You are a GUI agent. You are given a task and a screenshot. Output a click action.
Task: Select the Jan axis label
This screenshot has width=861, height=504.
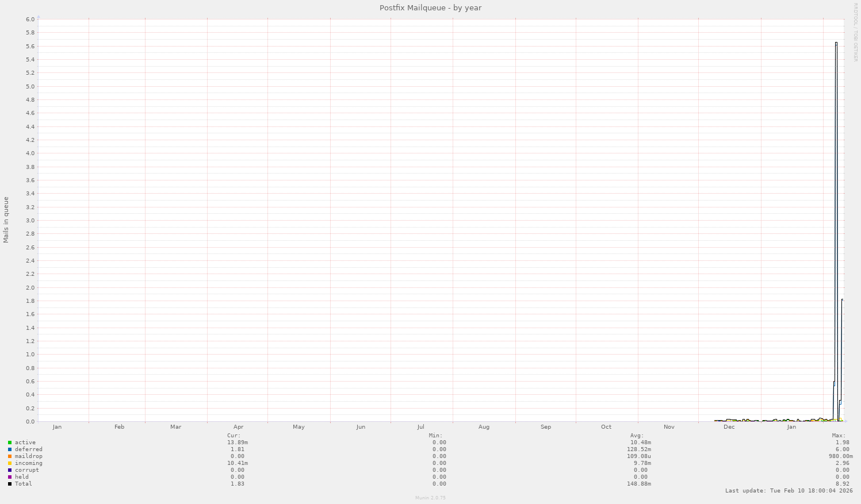point(57,426)
